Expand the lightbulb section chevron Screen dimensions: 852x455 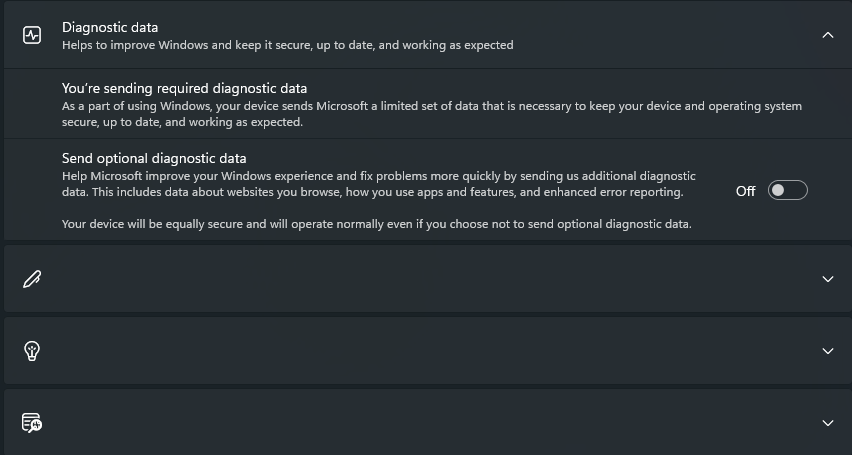pyautogui.click(x=828, y=351)
